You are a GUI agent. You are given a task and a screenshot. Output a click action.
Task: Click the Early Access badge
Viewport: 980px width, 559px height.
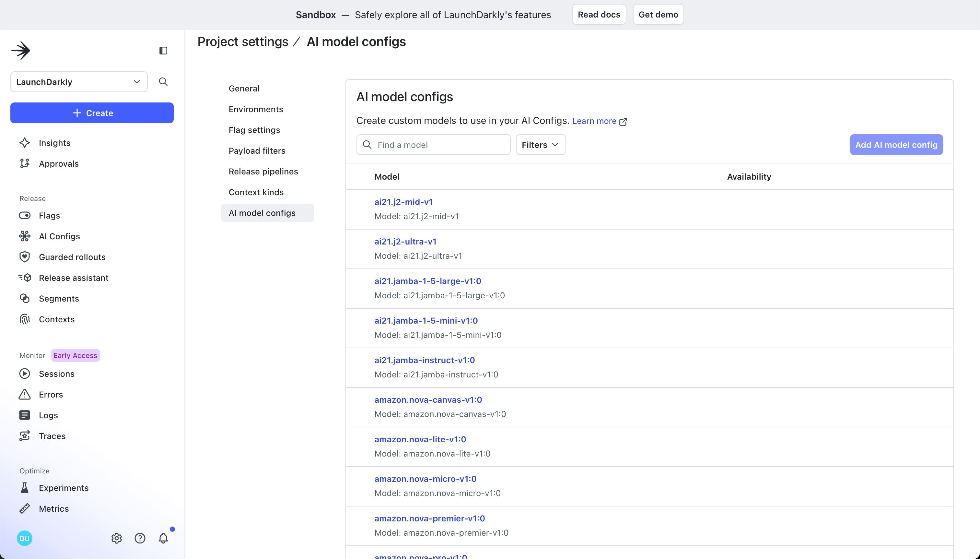(x=75, y=355)
